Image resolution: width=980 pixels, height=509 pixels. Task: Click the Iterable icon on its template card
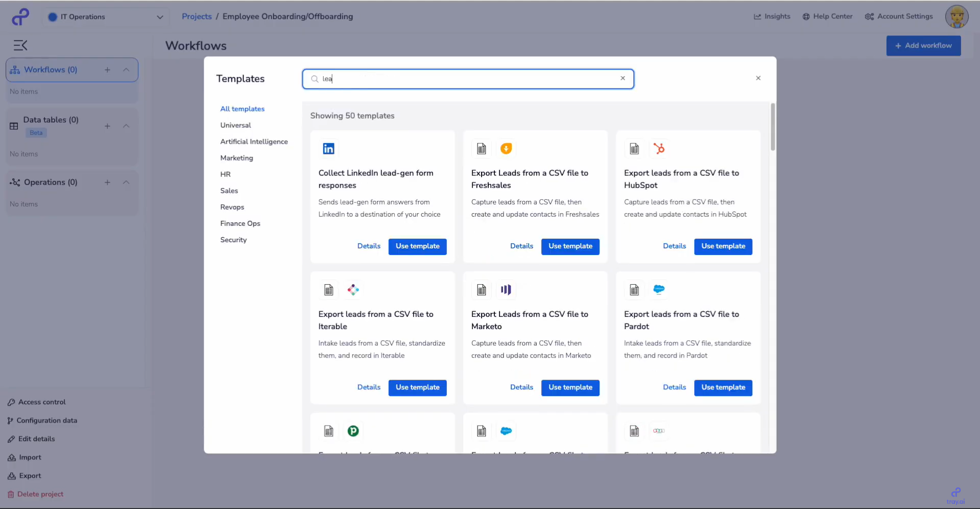353,290
